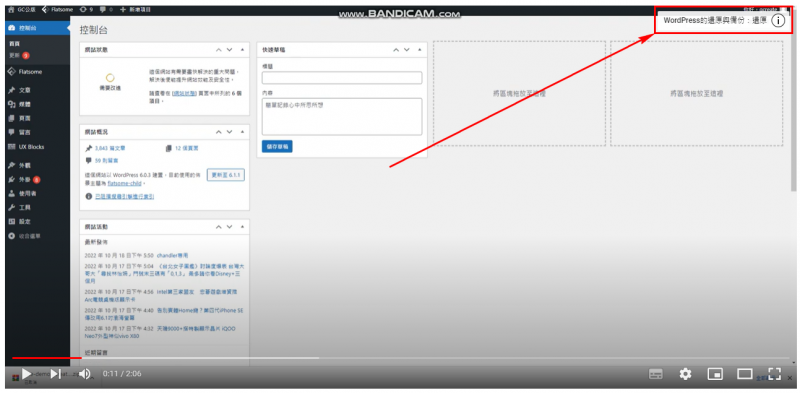Click the plus New item in admin bar
This screenshot has height=393, width=800.
click(135, 9)
